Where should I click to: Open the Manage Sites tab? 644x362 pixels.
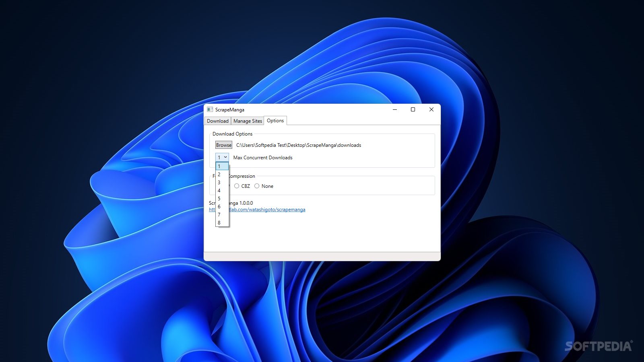[x=248, y=121]
